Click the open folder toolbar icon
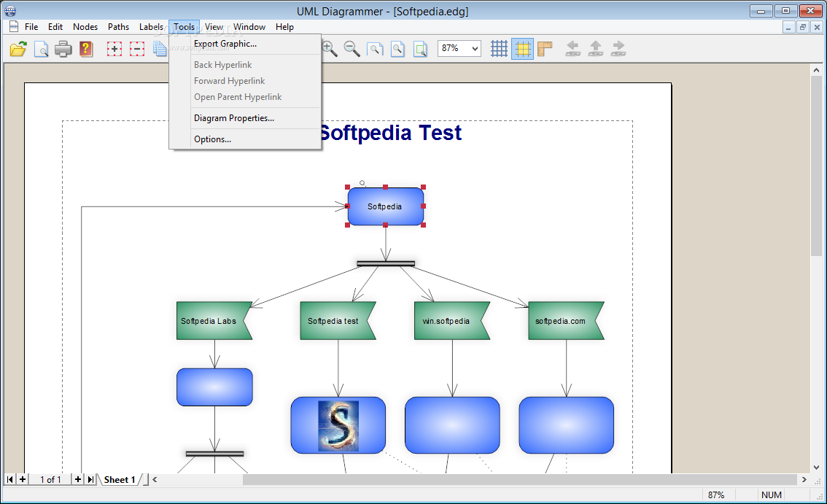Image resolution: width=827 pixels, height=504 pixels. coord(18,49)
